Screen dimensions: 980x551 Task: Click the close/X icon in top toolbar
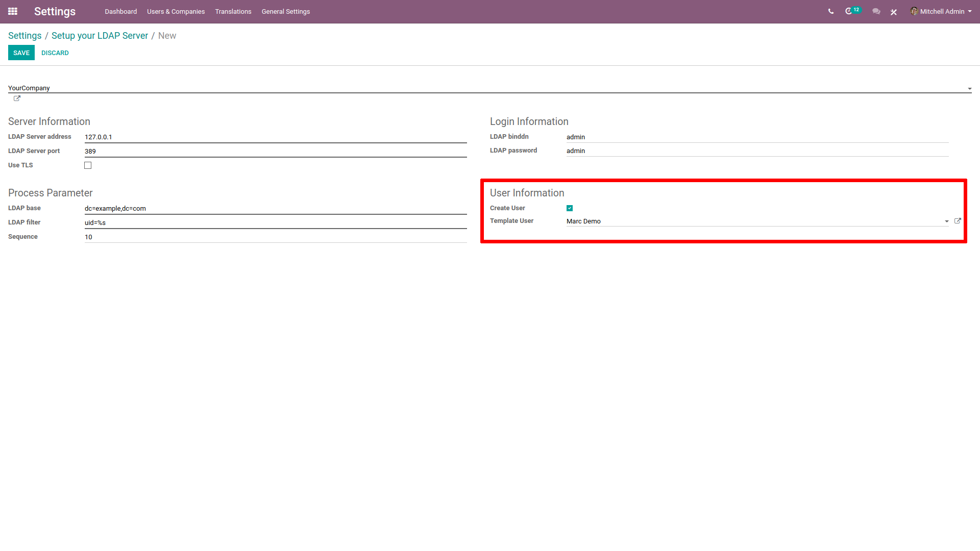(894, 11)
